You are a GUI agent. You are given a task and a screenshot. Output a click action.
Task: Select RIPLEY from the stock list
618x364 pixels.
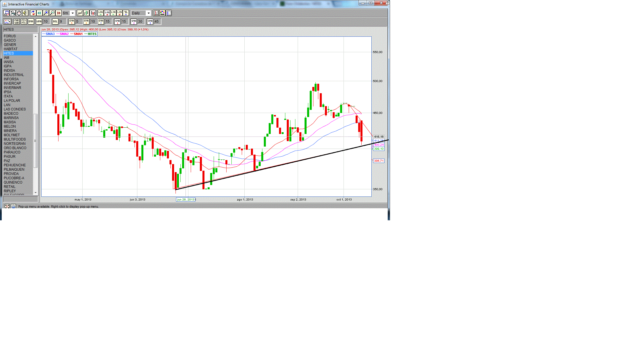coord(10,191)
